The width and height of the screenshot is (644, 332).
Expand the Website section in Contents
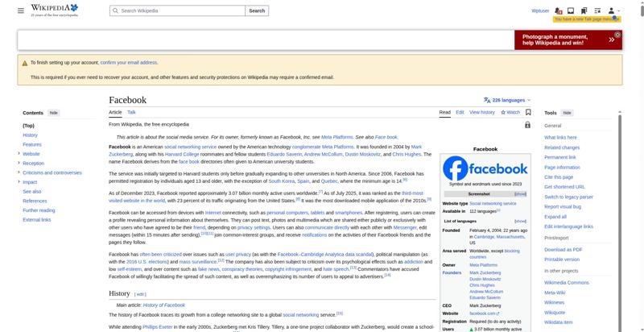19,154
